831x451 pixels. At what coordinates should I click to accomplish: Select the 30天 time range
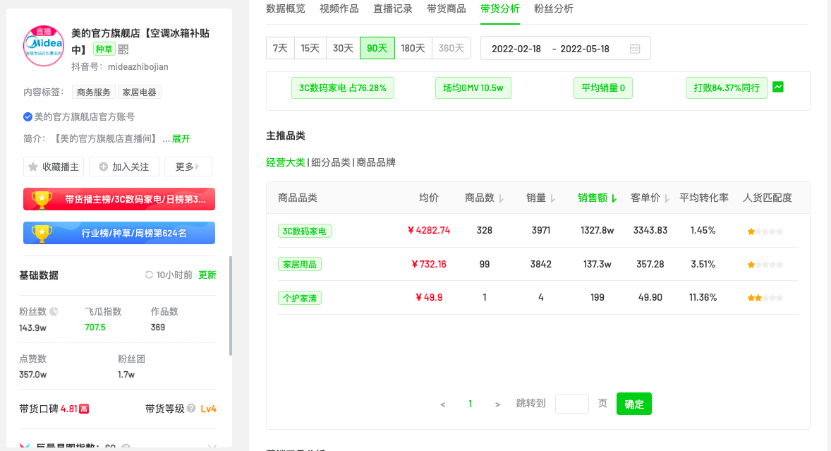343,48
